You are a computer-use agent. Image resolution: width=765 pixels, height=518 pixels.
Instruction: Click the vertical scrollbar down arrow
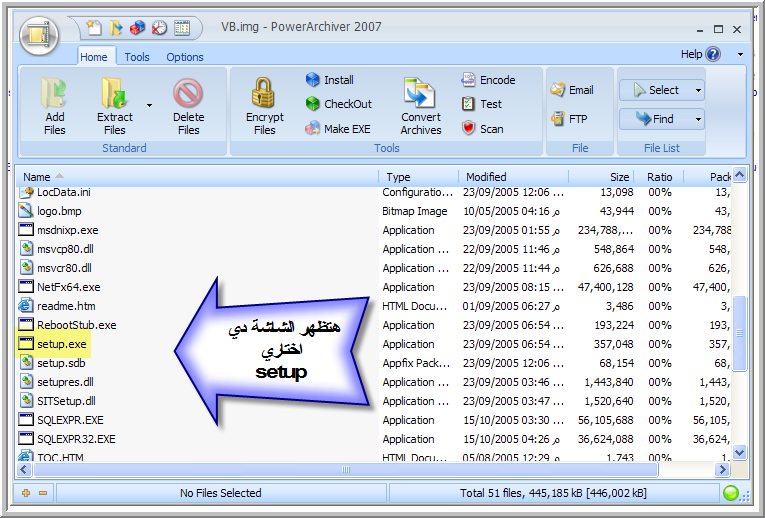pos(739,452)
